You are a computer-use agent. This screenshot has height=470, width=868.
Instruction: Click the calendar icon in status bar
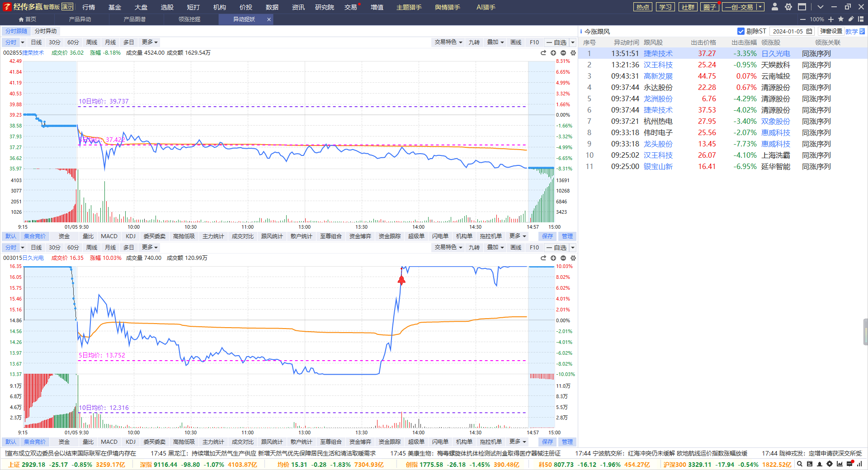tap(810, 464)
